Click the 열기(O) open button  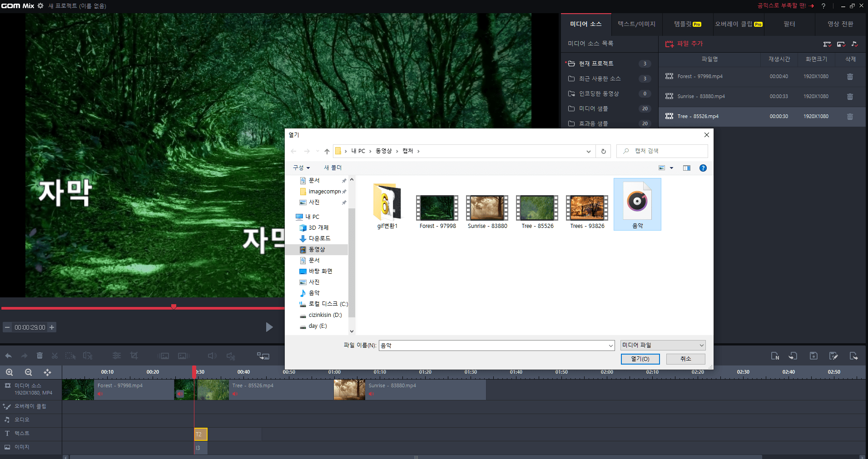pyautogui.click(x=640, y=359)
